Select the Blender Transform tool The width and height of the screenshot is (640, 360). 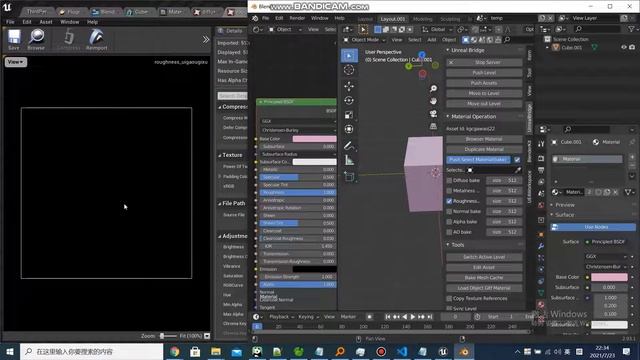click(349, 129)
